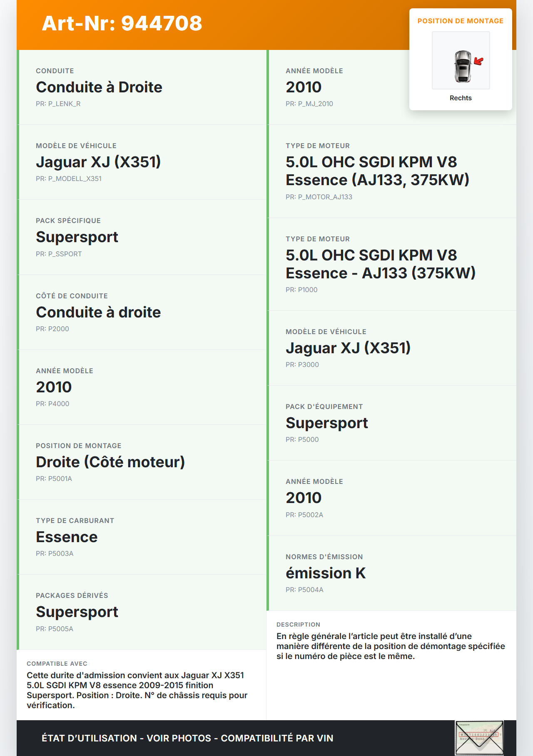Select the Supersport value with PR: P_SSPORT
Screen dimensions: 533x756
point(77,237)
